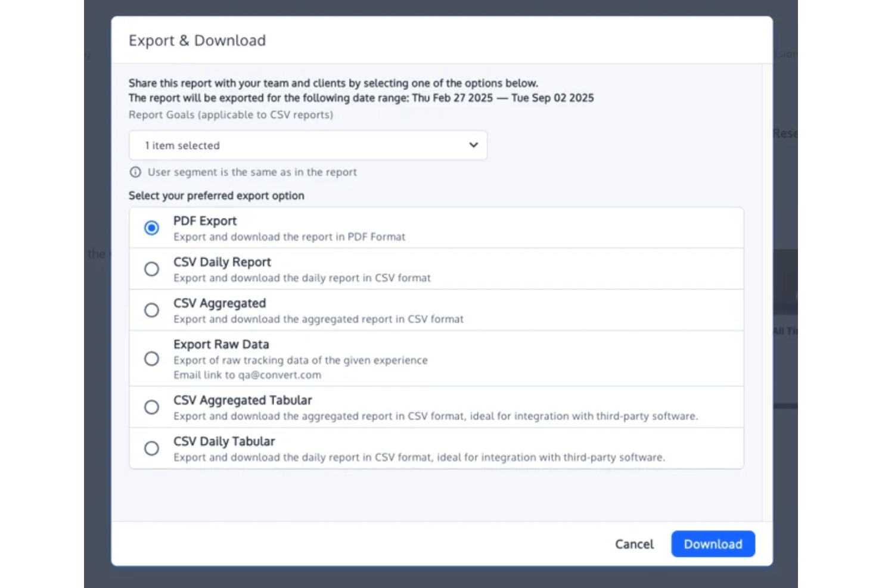Click 'Report Goals (applicable to CSV reports)' label
The image size is (882, 588).
tap(231, 115)
